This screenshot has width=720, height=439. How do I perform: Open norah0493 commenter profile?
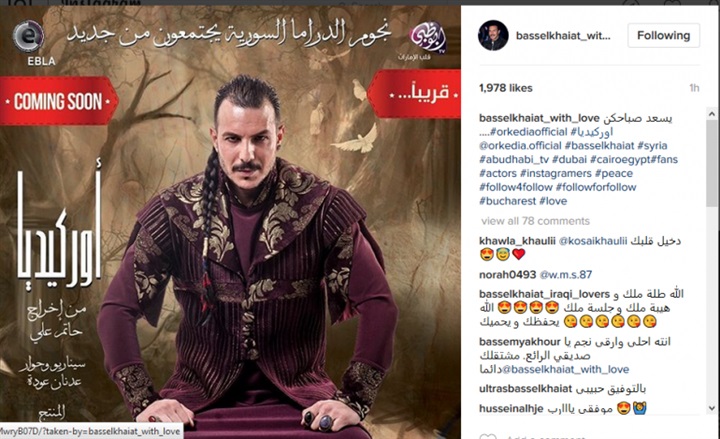(x=507, y=275)
